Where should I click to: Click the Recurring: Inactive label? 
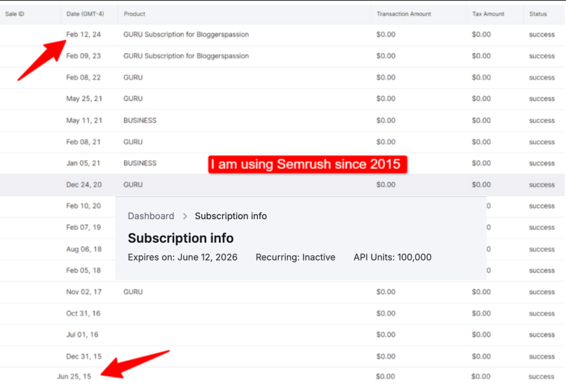[295, 257]
